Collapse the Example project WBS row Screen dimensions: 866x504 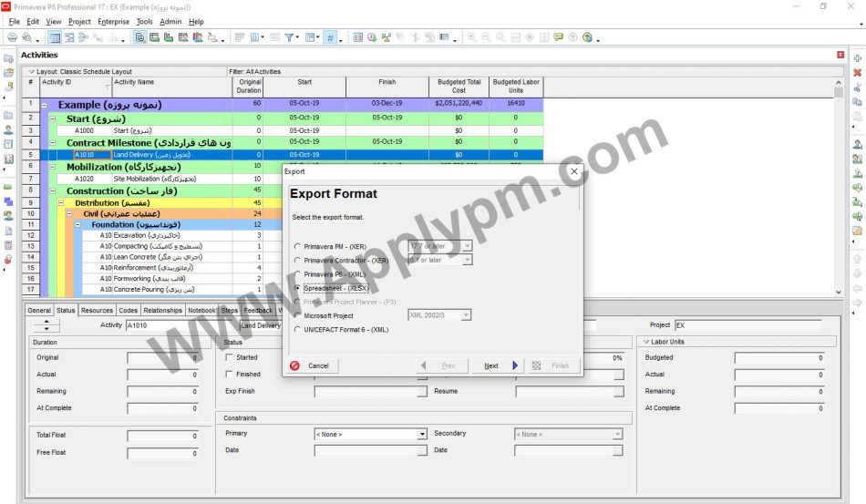(44, 105)
